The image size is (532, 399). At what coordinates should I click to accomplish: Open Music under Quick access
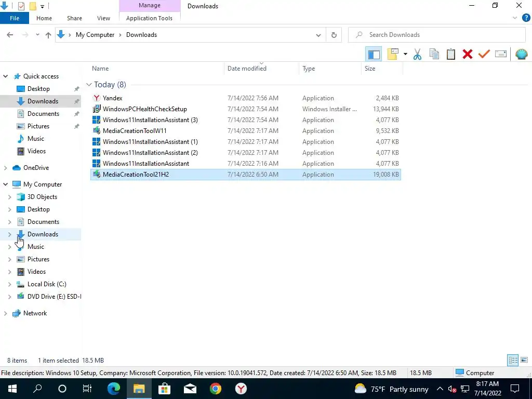pos(36,139)
